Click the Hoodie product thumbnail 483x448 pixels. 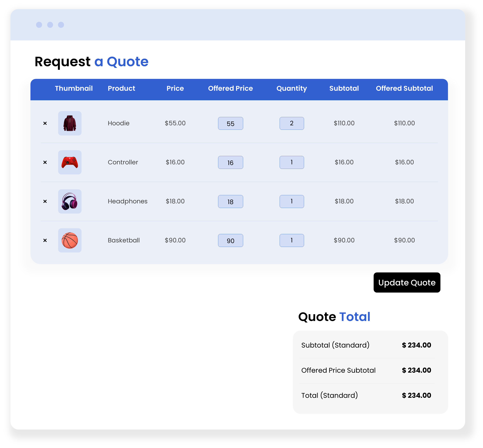70,123
